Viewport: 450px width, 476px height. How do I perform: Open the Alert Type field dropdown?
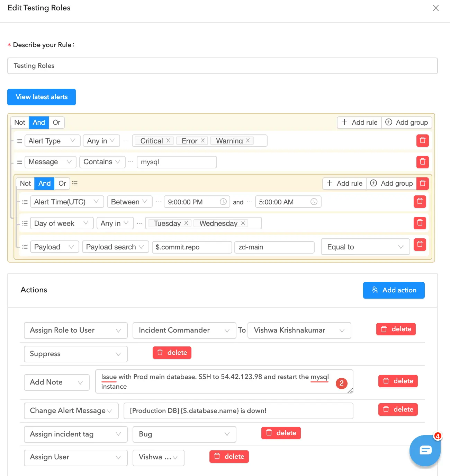[53, 141]
